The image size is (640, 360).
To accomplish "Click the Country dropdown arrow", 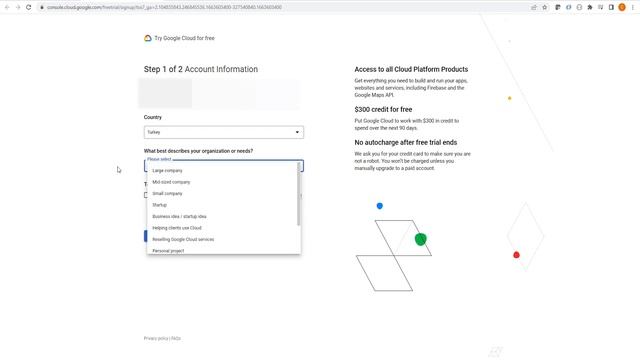I will coord(297,132).
